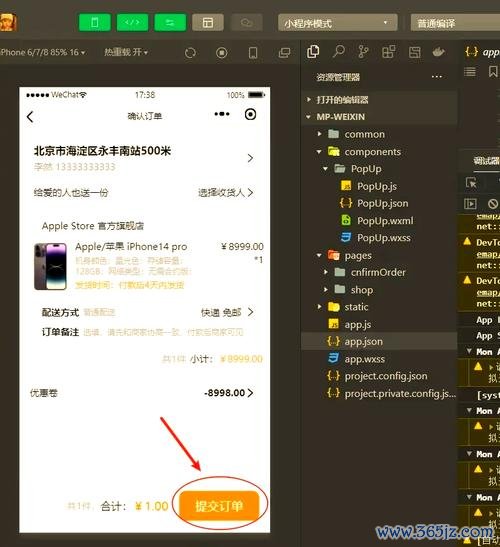
Task: Toggle the debugger panel button
Action: pos(170,23)
